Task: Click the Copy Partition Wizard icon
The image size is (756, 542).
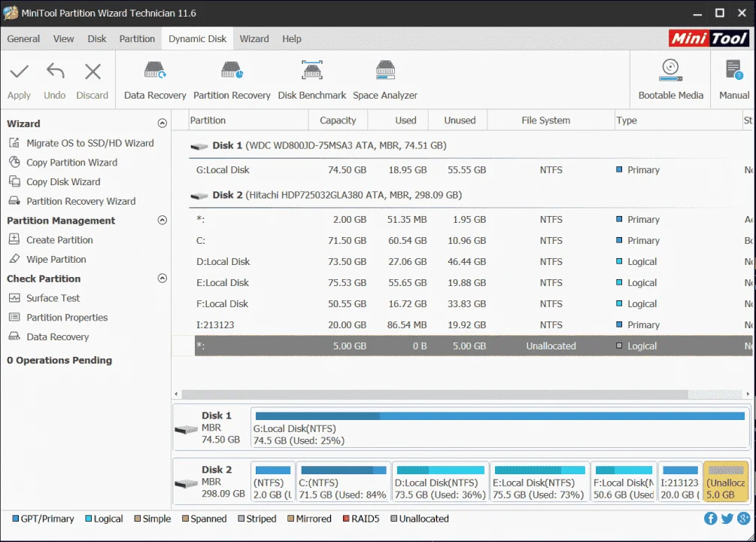Action: [x=15, y=162]
